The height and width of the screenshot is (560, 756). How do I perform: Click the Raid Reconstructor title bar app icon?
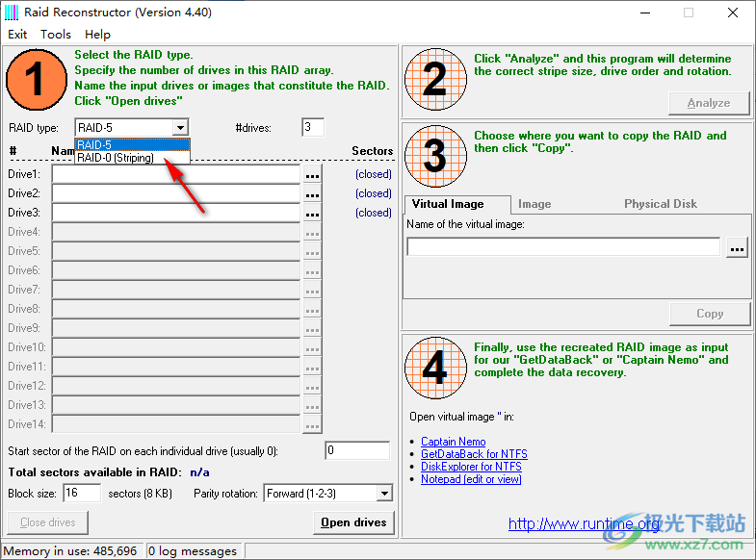click(x=12, y=13)
